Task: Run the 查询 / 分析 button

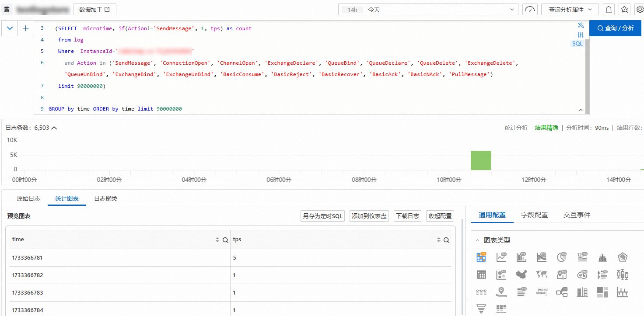Action: click(x=615, y=28)
